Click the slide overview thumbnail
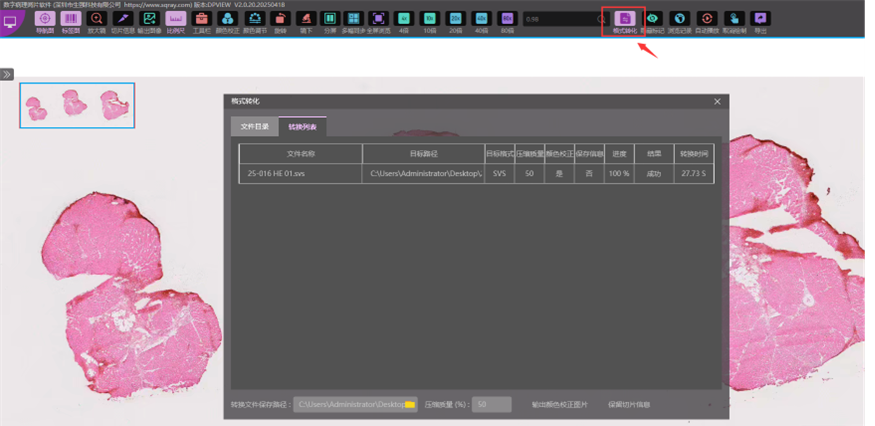This screenshot has width=875, height=426. pos(77,106)
